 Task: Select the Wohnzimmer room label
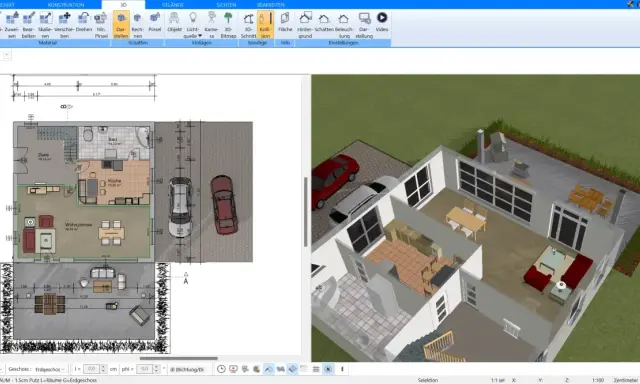tap(78, 225)
